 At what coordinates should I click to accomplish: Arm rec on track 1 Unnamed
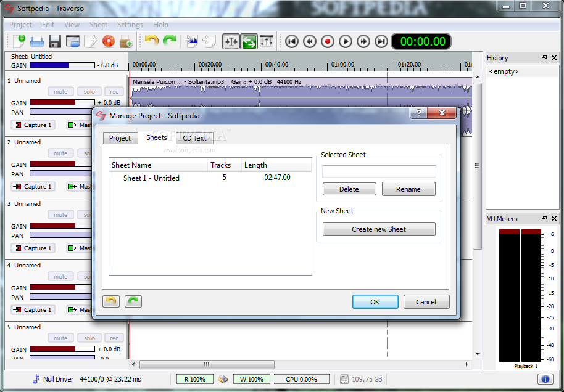pyautogui.click(x=114, y=92)
